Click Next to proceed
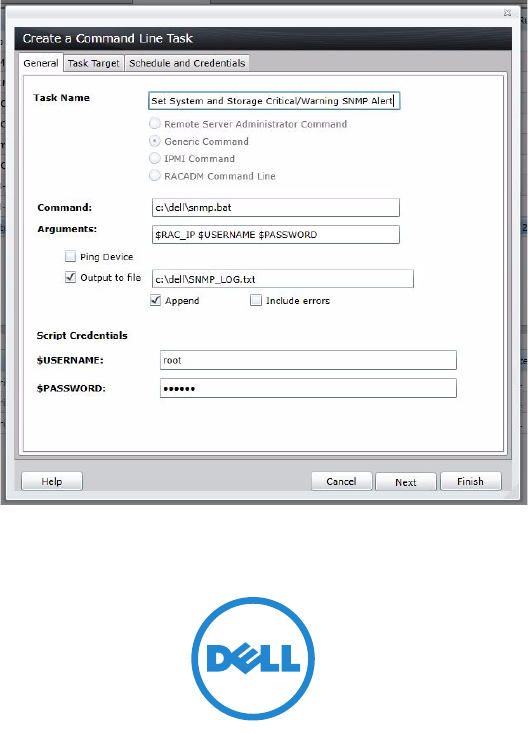The height and width of the screenshot is (733, 528). click(x=405, y=482)
